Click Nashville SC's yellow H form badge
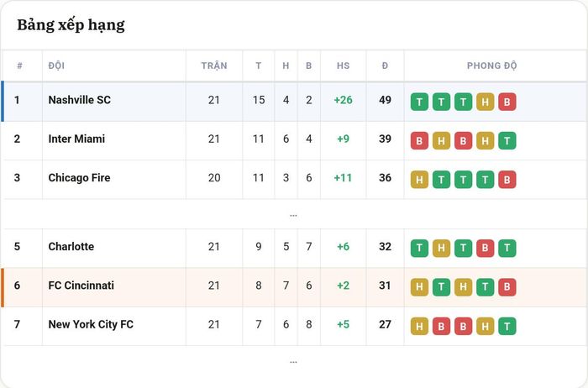This screenshot has width=588, height=388. (486, 102)
